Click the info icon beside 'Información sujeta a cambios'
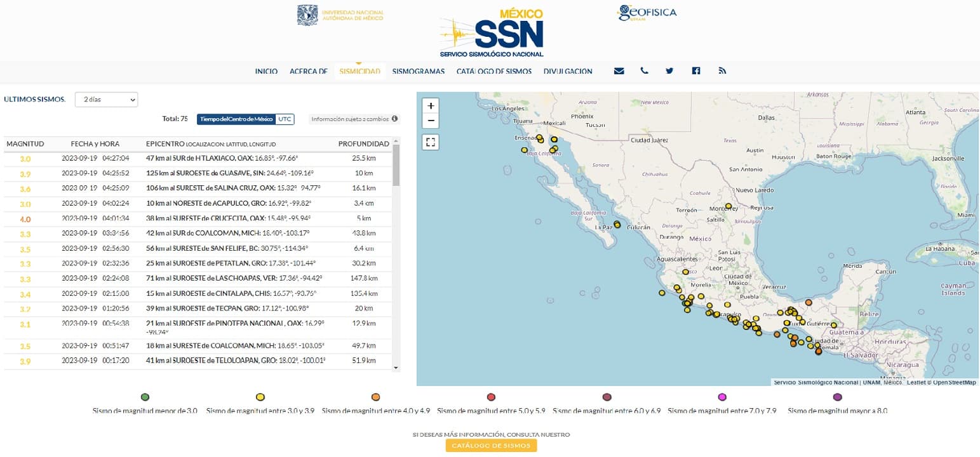Screen dimensions: 980x457 pyautogui.click(x=394, y=119)
